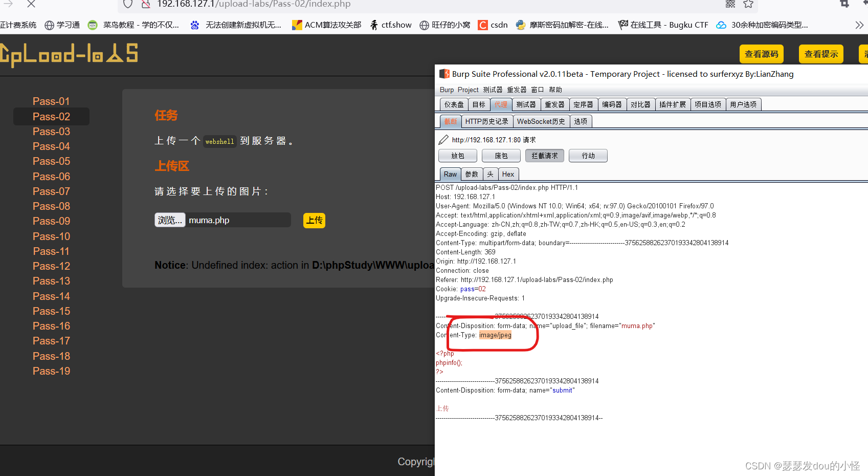Switch to the 项目选项 tab
868x476 pixels.
[x=708, y=104]
